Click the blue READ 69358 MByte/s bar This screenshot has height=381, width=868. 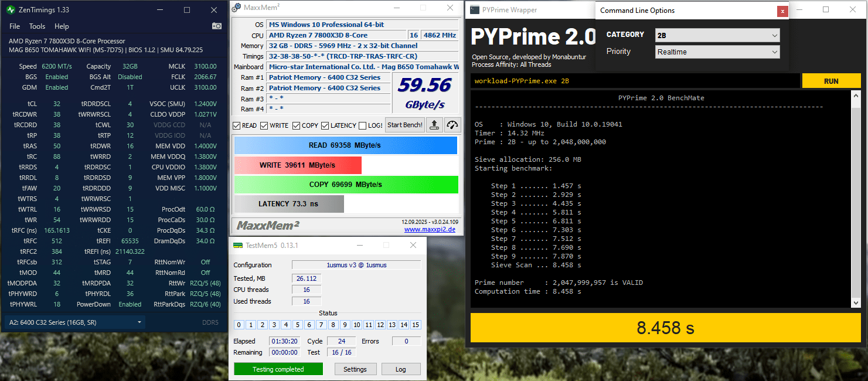[x=346, y=145]
